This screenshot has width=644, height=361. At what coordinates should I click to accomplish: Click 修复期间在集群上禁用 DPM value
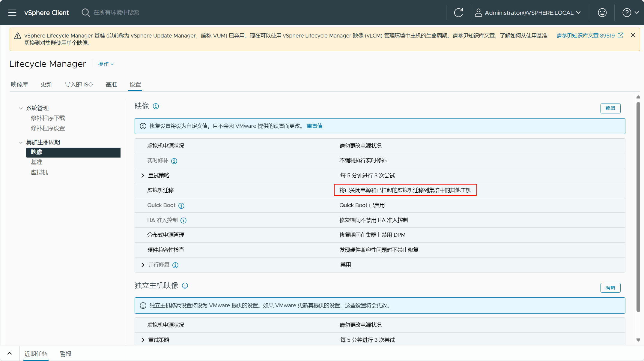point(372,235)
